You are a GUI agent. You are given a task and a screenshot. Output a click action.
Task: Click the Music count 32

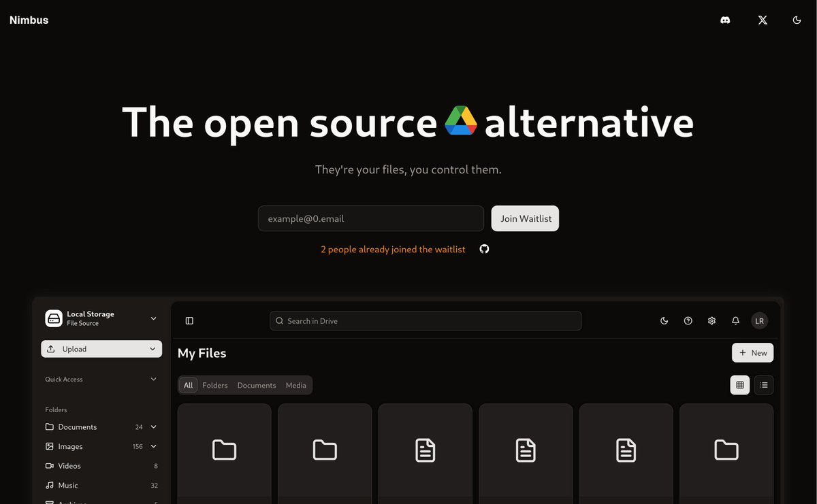(x=155, y=486)
